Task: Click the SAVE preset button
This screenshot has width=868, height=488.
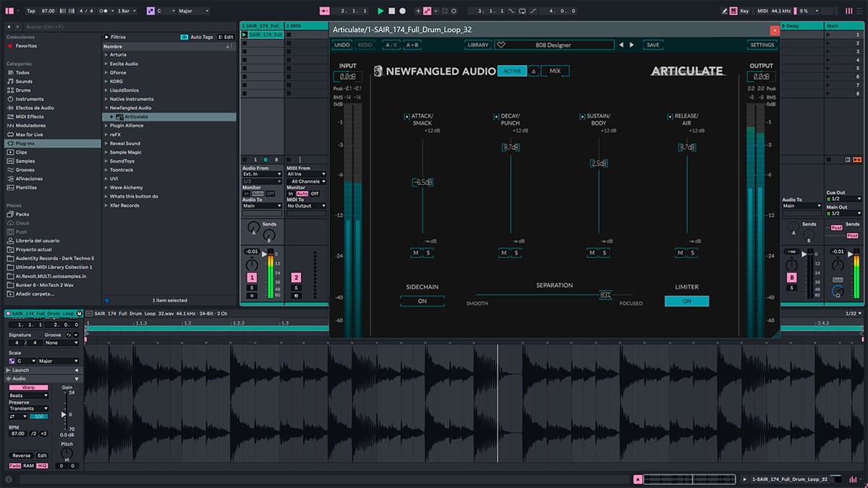Action: [x=652, y=45]
